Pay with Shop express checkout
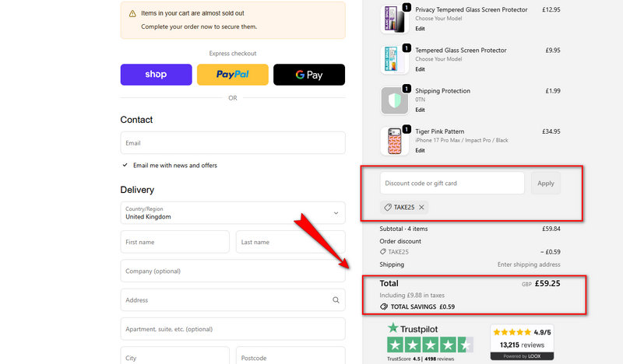This screenshot has width=623, height=364. [x=156, y=75]
